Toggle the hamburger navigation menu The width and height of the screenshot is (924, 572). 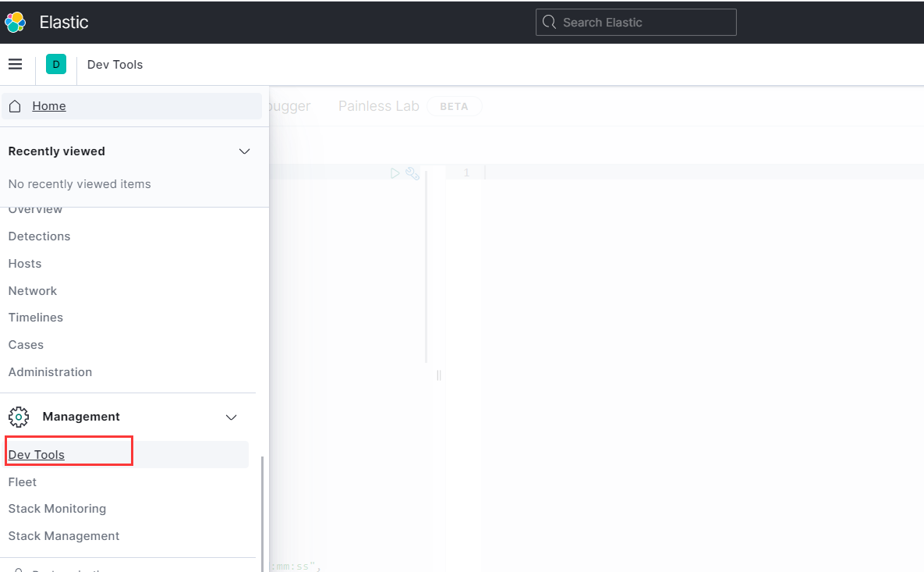[16, 64]
